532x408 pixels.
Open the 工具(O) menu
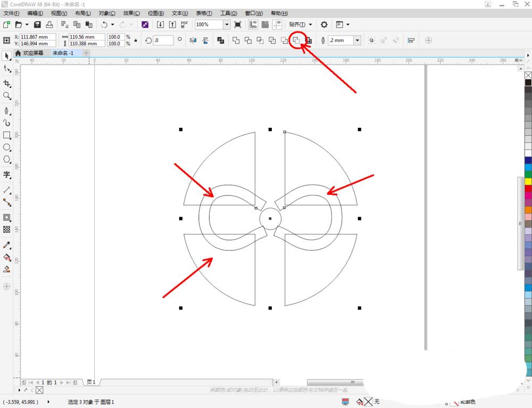coord(228,13)
